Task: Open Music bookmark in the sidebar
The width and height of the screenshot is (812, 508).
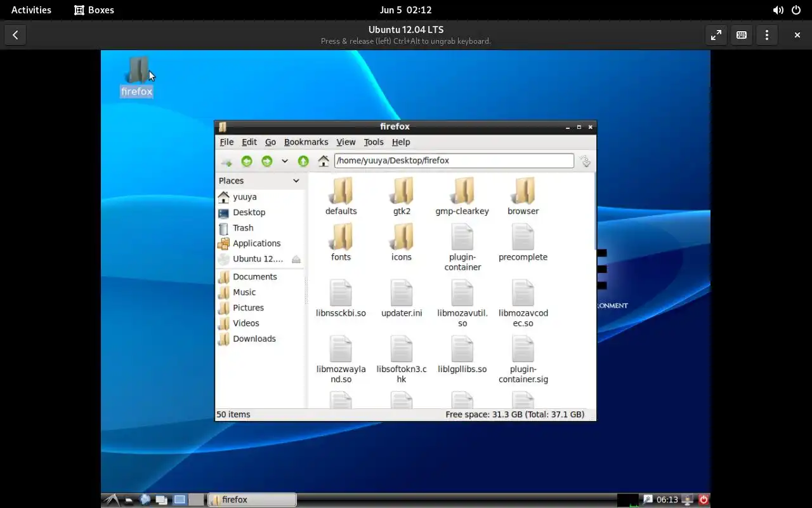Action: pos(260,292)
